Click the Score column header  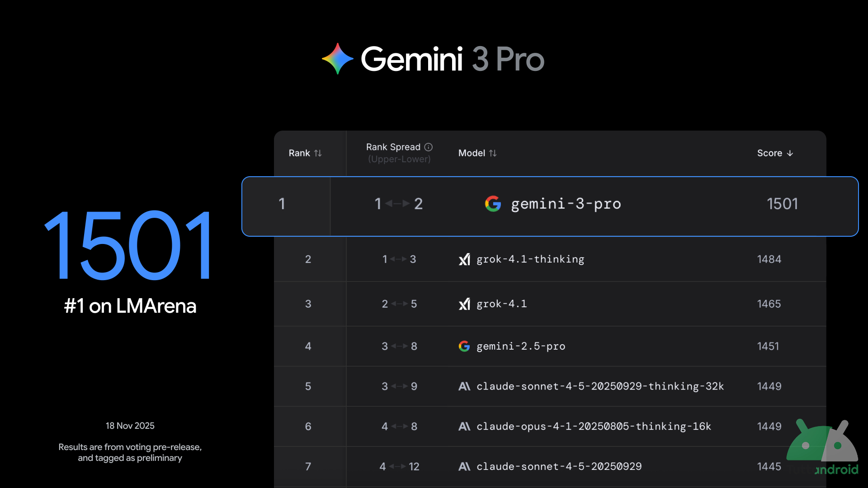(x=769, y=153)
